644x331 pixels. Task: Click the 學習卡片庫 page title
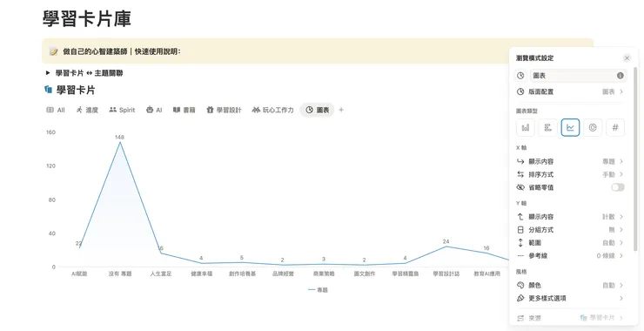87,19
